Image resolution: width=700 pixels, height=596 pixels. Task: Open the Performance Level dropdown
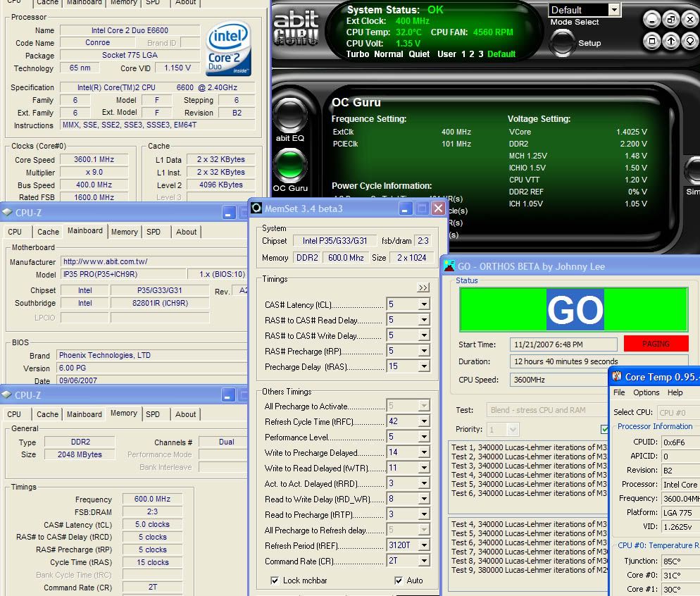click(424, 437)
